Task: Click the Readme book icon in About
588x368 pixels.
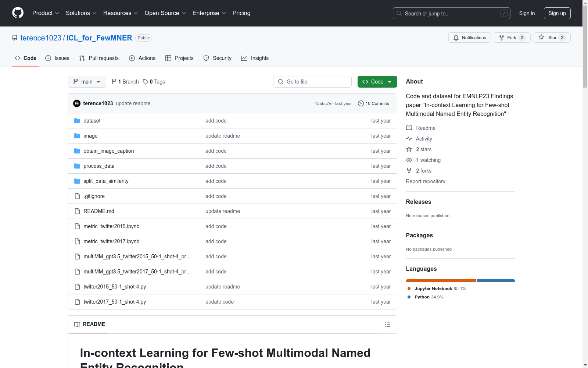Action: coord(409,128)
